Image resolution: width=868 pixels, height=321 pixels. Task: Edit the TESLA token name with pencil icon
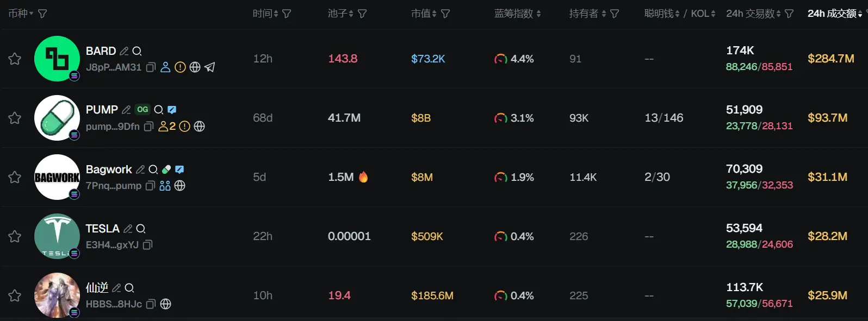coord(128,229)
